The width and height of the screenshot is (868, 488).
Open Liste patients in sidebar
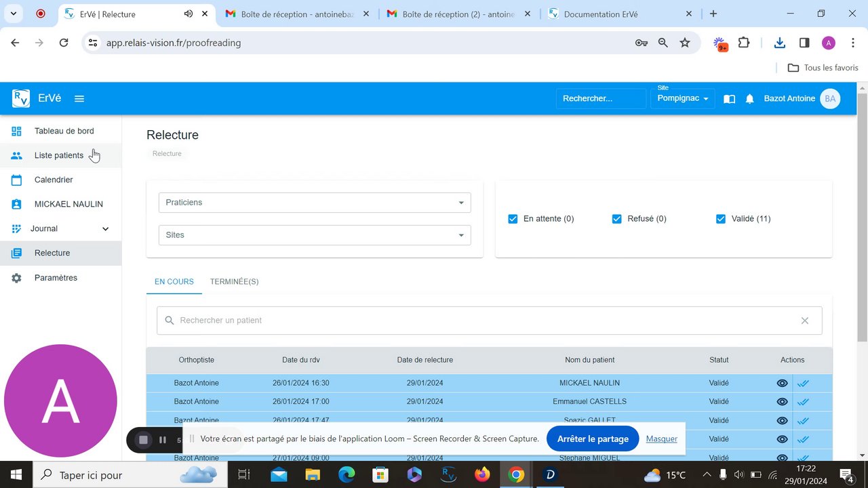61,155
